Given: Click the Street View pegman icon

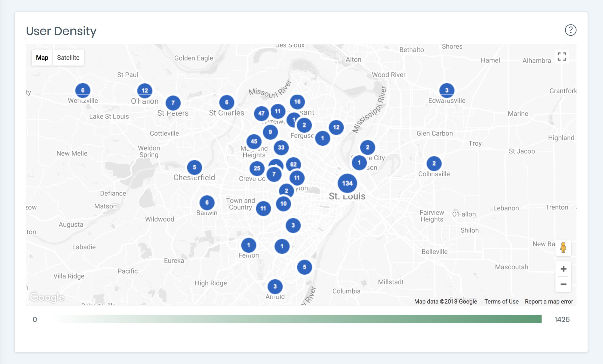Looking at the screenshot, I should pyautogui.click(x=563, y=248).
